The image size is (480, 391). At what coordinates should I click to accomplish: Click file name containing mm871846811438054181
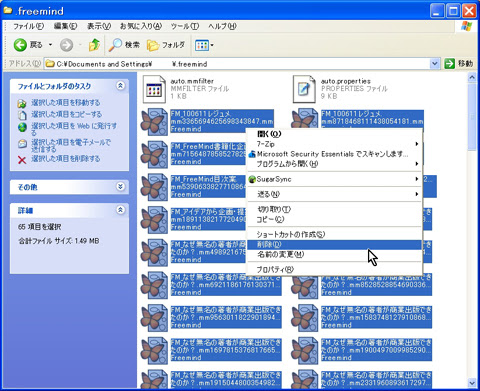(x=372, y=119)
